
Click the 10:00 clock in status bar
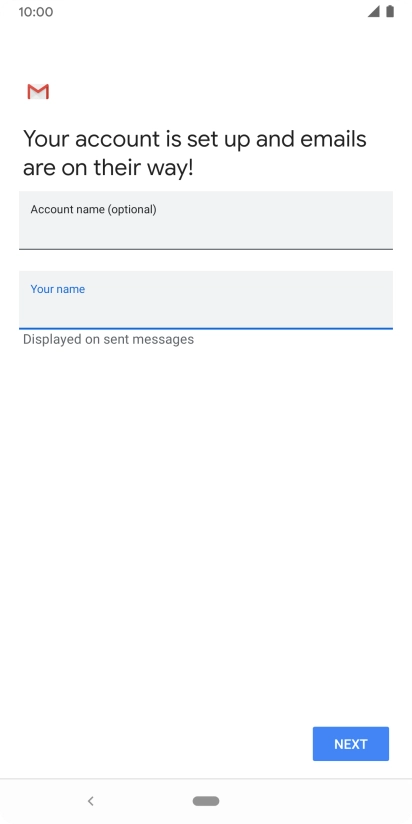click(x=36, y=12)
